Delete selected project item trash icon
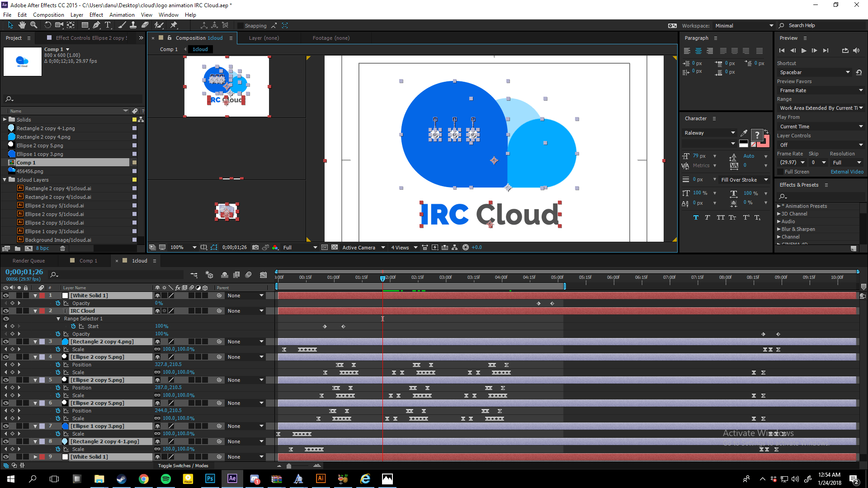This screenshot has width=868, height=488. coord(63,249)
